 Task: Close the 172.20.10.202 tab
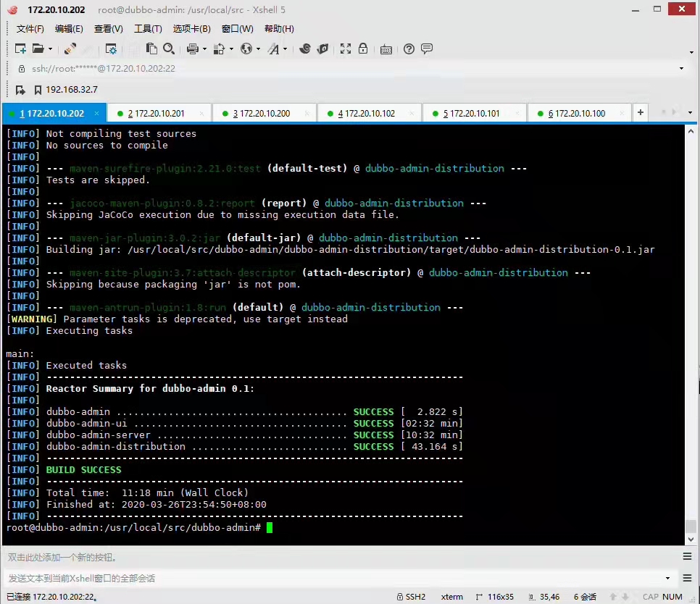pyautogui.click(x=96, y=114)
